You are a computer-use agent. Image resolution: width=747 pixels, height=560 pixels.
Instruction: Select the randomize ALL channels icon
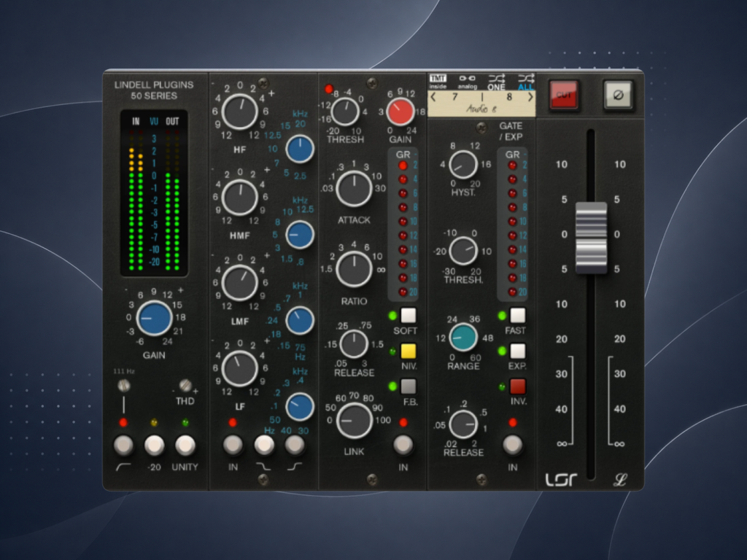click(526, 82)
